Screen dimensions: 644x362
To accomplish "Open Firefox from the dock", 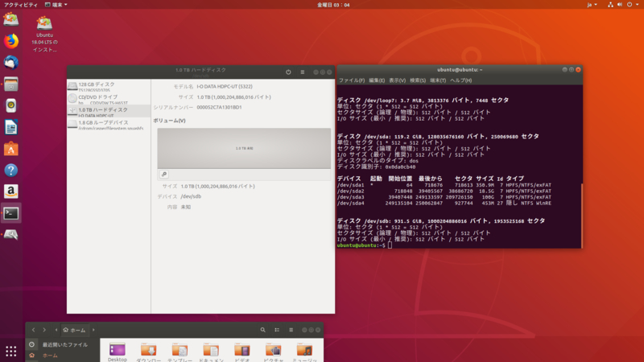I will [x=11, y=41].
